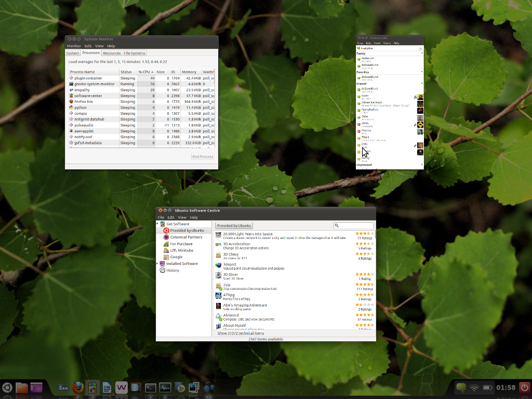Open the Ubuntu logo launcher in dock
Screen dimensions: 532x399
tap(7, 388)
